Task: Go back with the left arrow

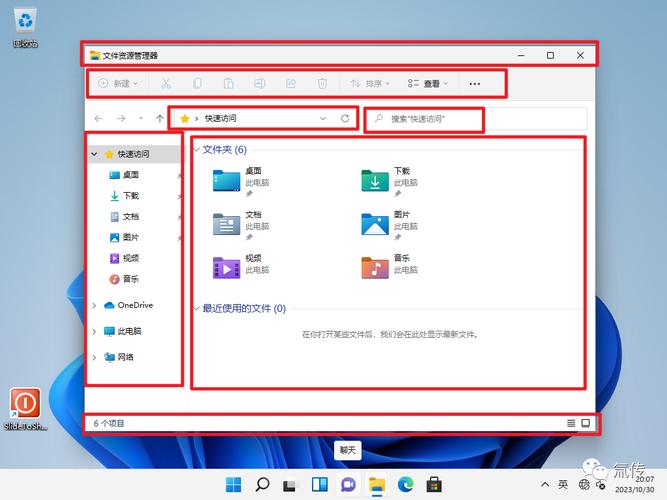Action: 98,118
